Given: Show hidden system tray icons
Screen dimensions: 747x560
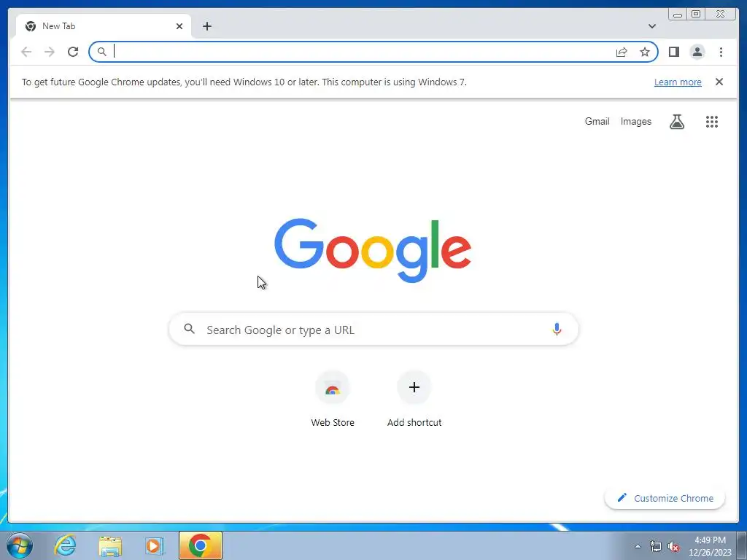Looking at the screenshot, I should pos(638,546).
